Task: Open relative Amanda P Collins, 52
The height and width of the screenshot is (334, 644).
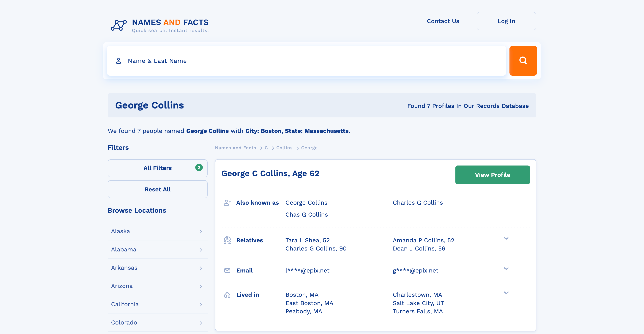Action: (423, 240)
